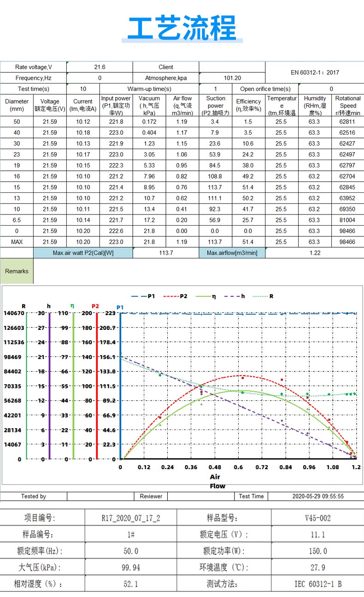The width and height of the screenshot is (364, 597).
Task: Click sample model value V45-002
Action: 317,518
